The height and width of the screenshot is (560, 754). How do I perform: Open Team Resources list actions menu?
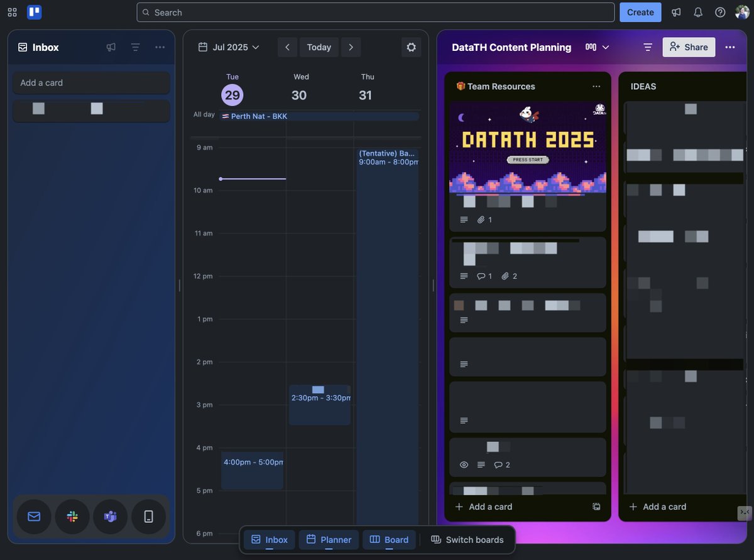596,87
